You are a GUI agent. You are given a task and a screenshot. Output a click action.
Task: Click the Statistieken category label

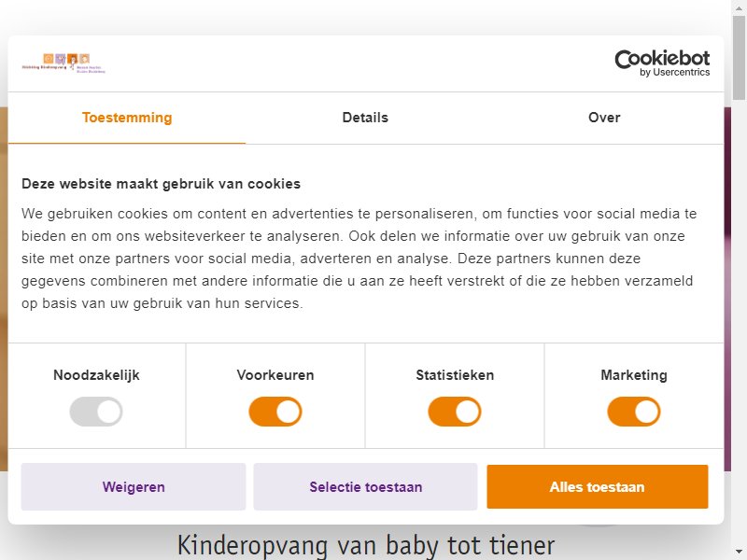point(455,375)
